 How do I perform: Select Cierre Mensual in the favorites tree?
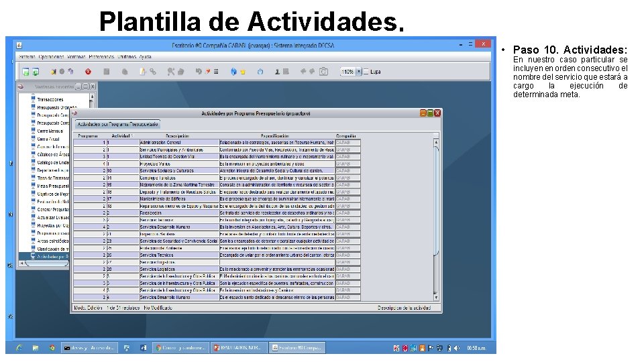coord(50,131)
